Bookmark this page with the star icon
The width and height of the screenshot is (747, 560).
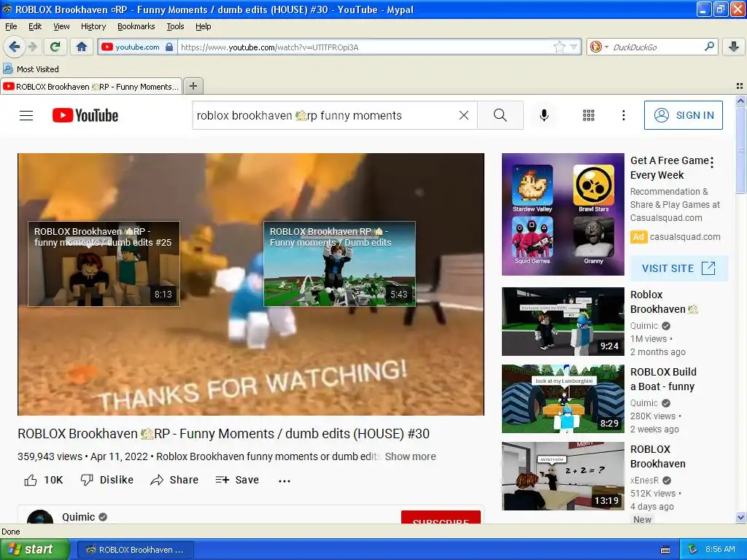coord(559,47)
